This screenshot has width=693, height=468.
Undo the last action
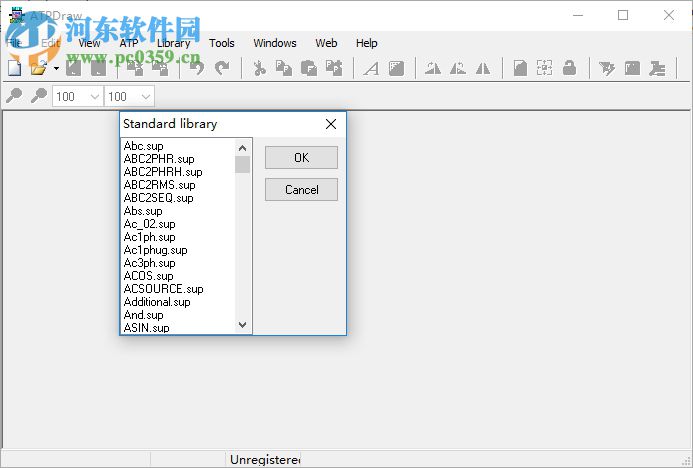click(x=197, y=68)
